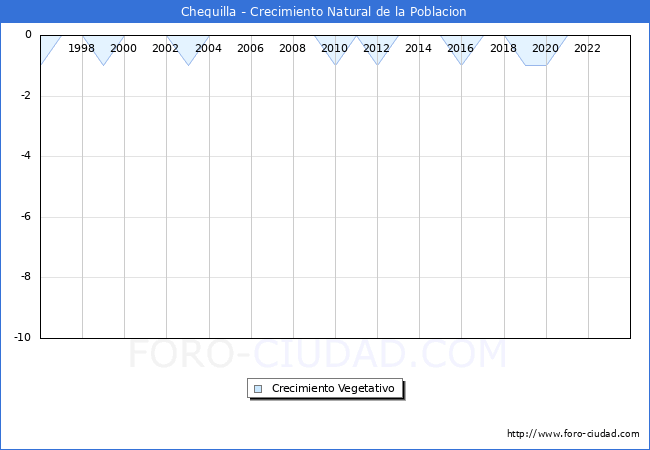Click the 2020 year label

[546, 48]
